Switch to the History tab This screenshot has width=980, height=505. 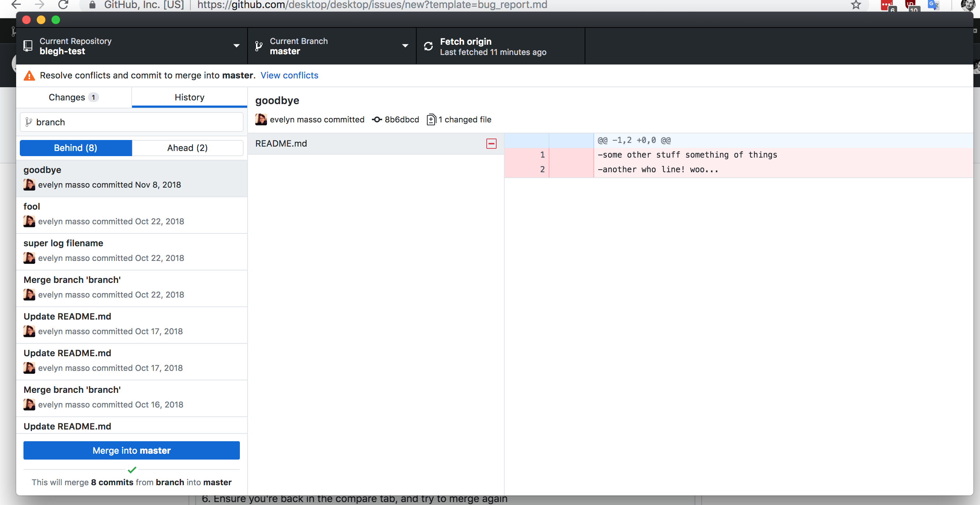click(189, 97)
